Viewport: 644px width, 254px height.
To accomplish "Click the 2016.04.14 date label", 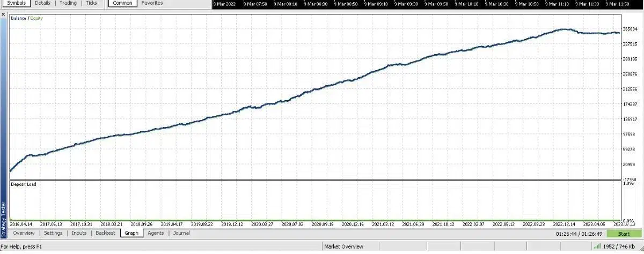I will point(21,225).
